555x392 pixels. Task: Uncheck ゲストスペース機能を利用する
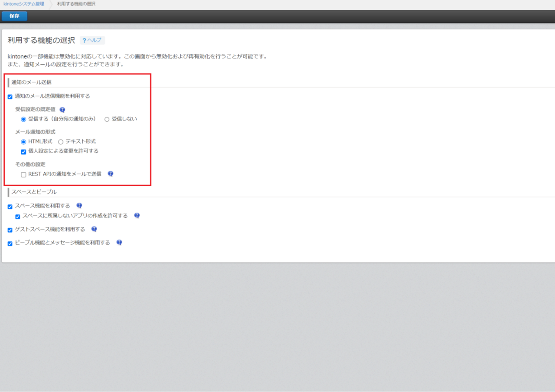tap(10, 230)
